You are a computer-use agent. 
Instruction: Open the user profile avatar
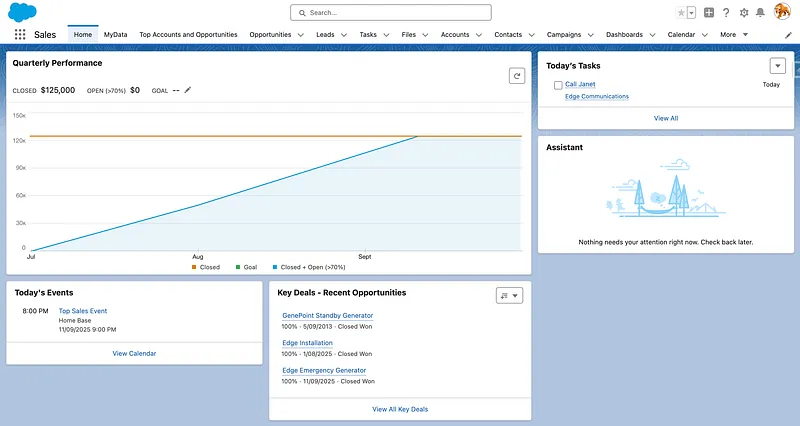[782, 11]
